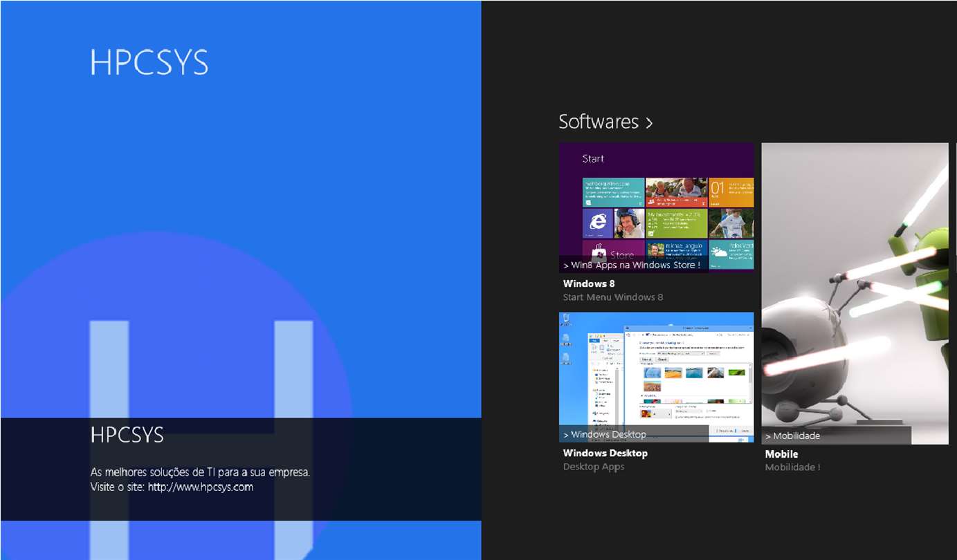Screen dimensions: 957x560
Task: Select the 'Windows 8' item title
Action: (589, 283)
